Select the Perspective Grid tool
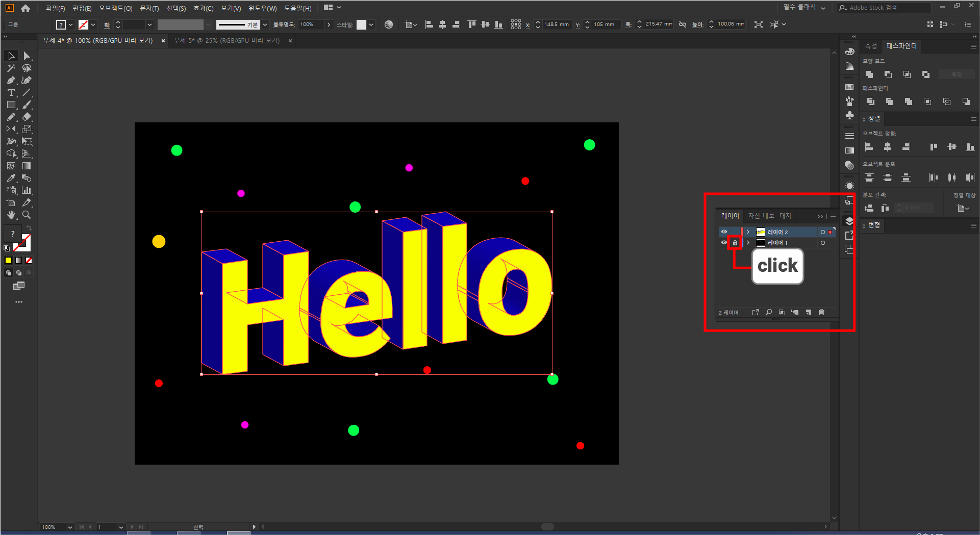The width and height of the screenshot is (980, 535). (x=27, y=154)
